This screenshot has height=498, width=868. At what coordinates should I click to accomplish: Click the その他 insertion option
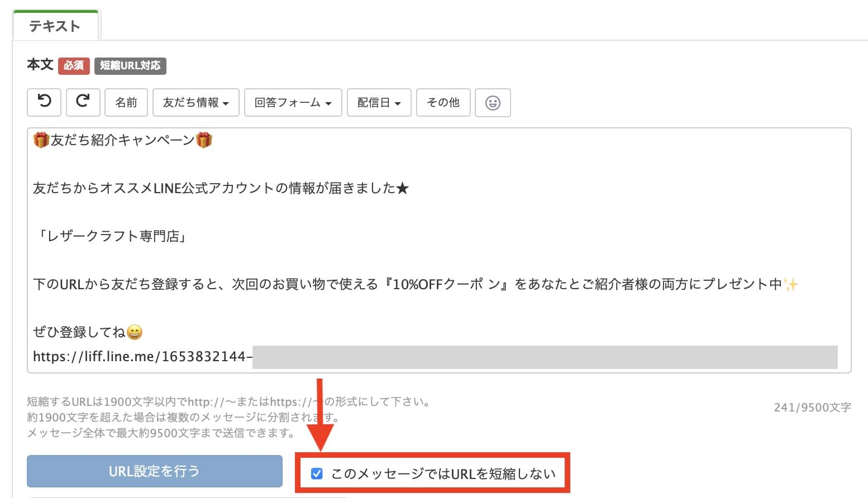point(442,102)
